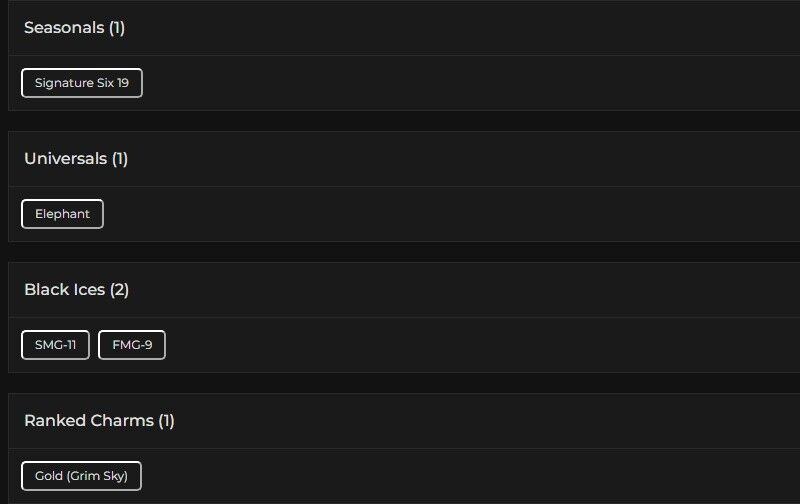Click blank area right of FMG-9 tag

click(450, 345)
